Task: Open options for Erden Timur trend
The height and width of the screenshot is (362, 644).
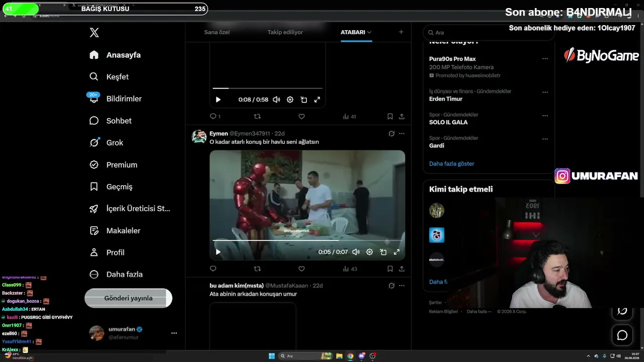Action: 545,93
